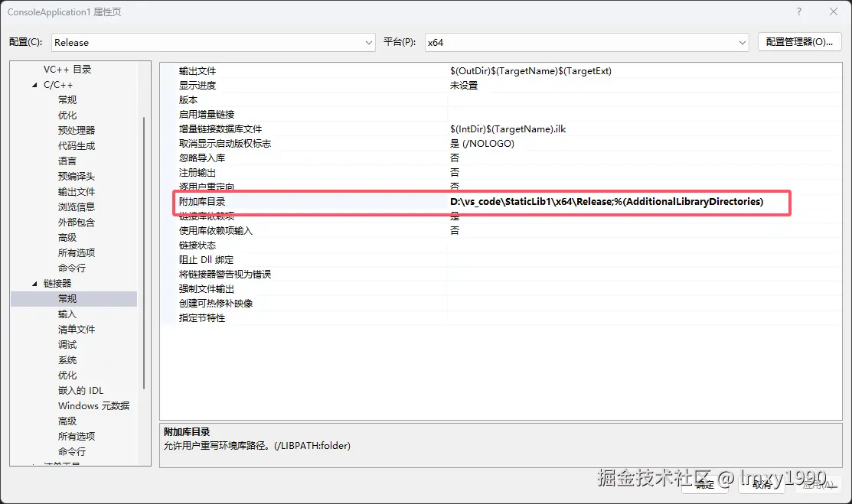Click the 取消 button
Screen dimensions: 852x504
(762, 484)
